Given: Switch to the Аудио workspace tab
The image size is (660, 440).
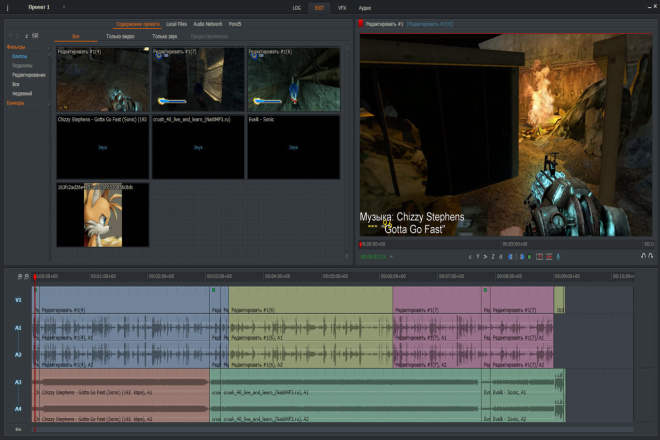Looking at the screenshot, I should pos(365,8).
